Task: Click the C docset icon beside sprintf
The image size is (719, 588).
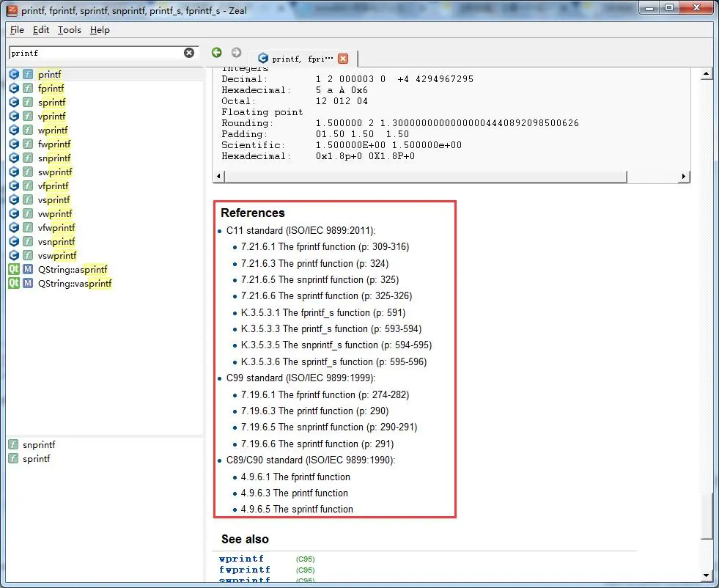Action: 14,102
